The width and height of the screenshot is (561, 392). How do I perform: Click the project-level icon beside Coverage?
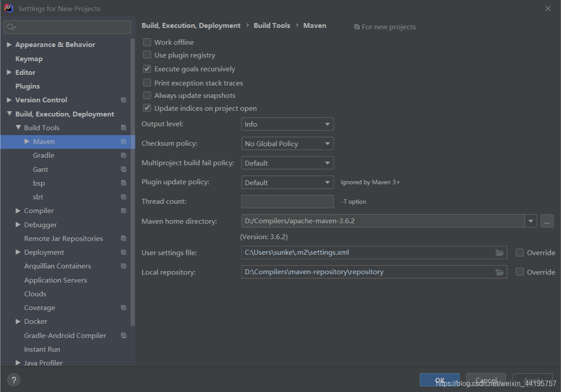point(124,308)
